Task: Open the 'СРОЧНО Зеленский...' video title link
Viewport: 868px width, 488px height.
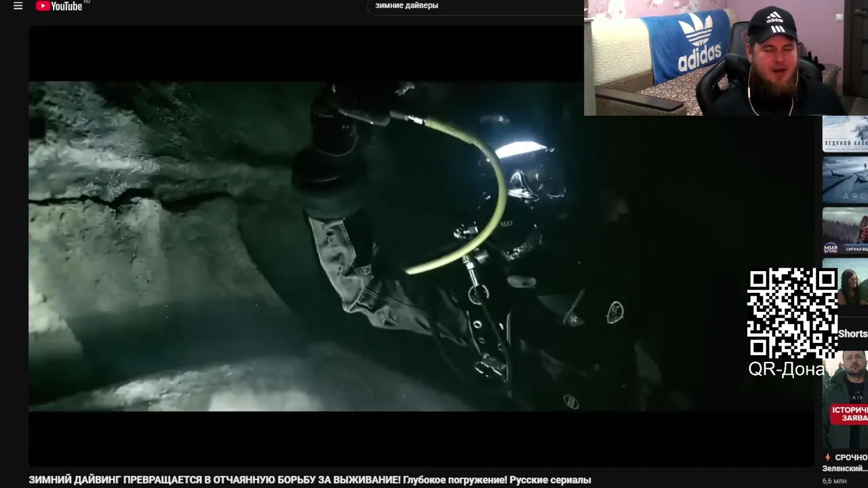Action: tap(845, 463)
